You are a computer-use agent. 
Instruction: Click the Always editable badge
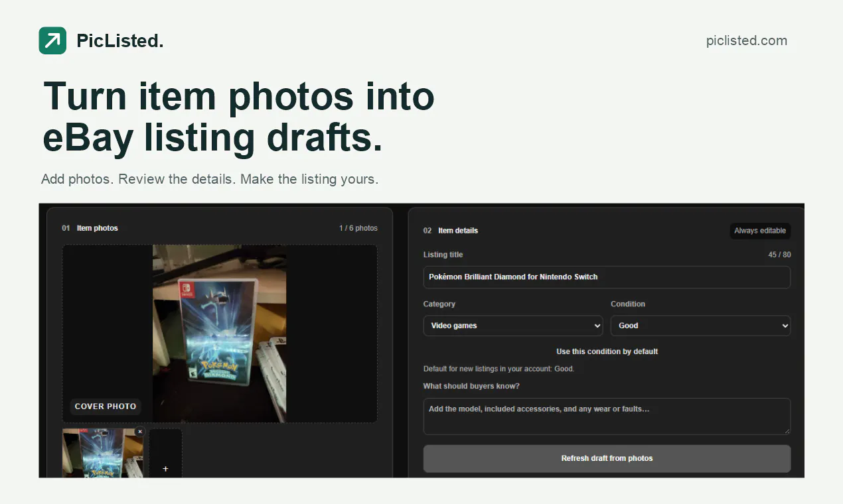760,231
